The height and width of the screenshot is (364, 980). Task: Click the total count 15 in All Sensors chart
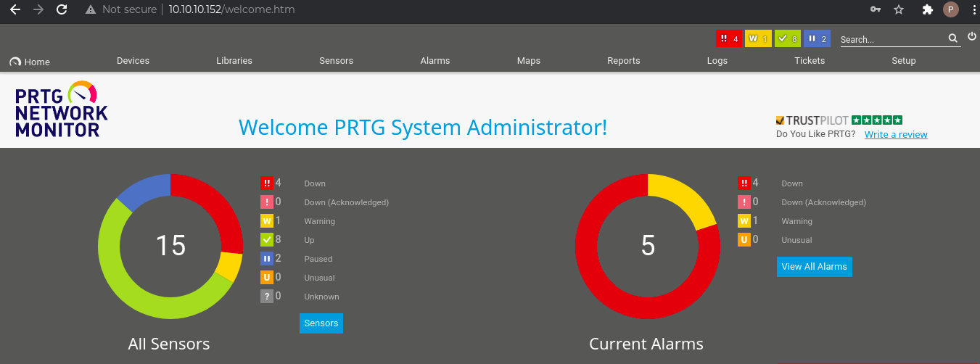pyautogui.click(x=171, y=246)
